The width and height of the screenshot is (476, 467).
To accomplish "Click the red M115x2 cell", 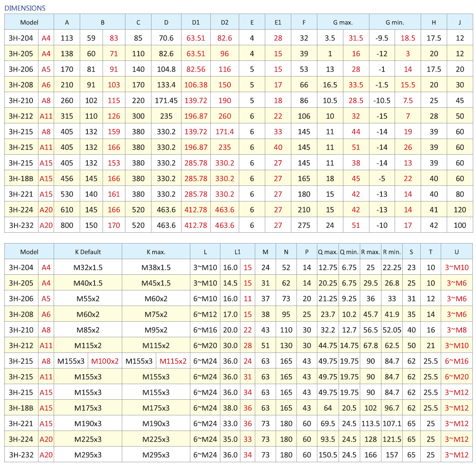I will [173, 361].
